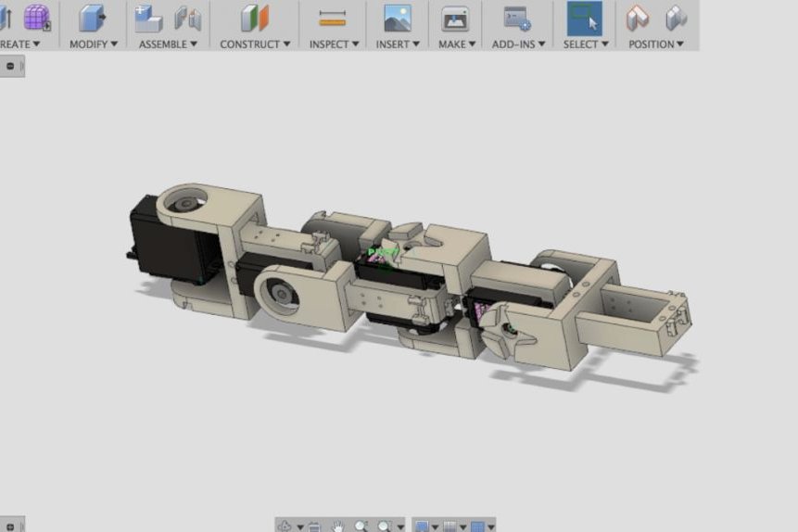This screenshot has width=798, height=532.
Task: Click the first Position tool icon
Action: tap(637, 18)
